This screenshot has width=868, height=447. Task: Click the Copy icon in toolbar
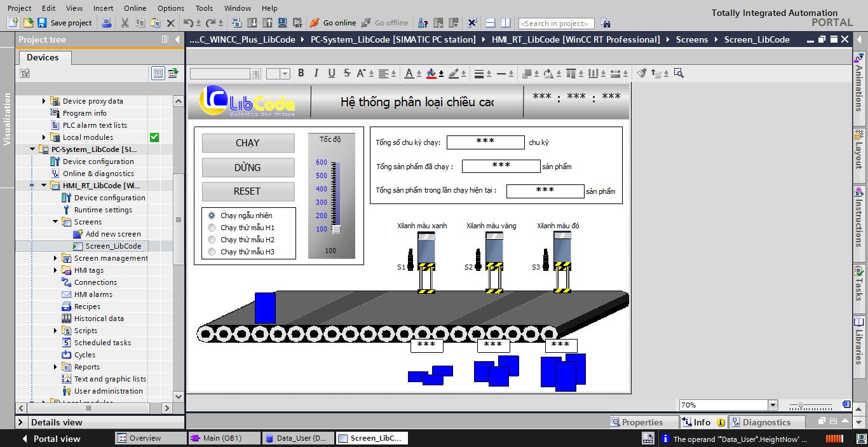(140, 23)
